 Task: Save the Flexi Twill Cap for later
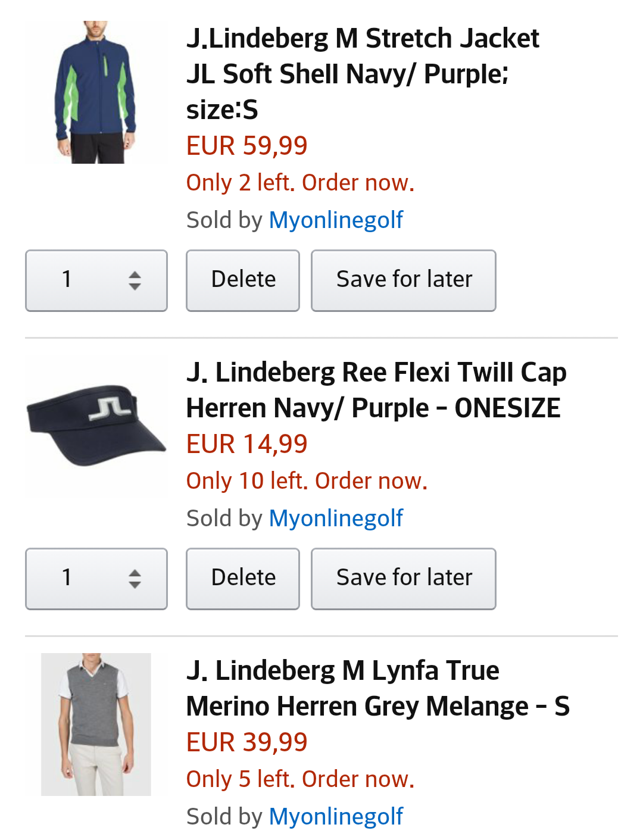pos(404,579)
